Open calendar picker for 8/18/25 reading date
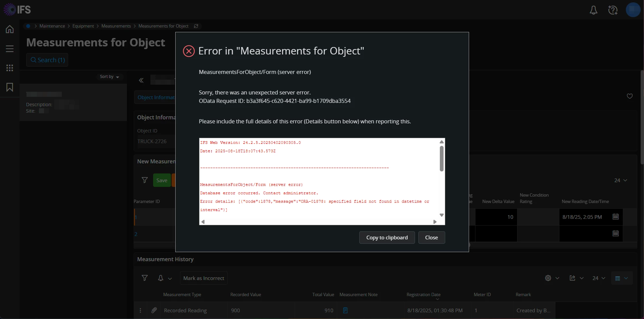Screen dimensions: 644x319 pos(615,216)
